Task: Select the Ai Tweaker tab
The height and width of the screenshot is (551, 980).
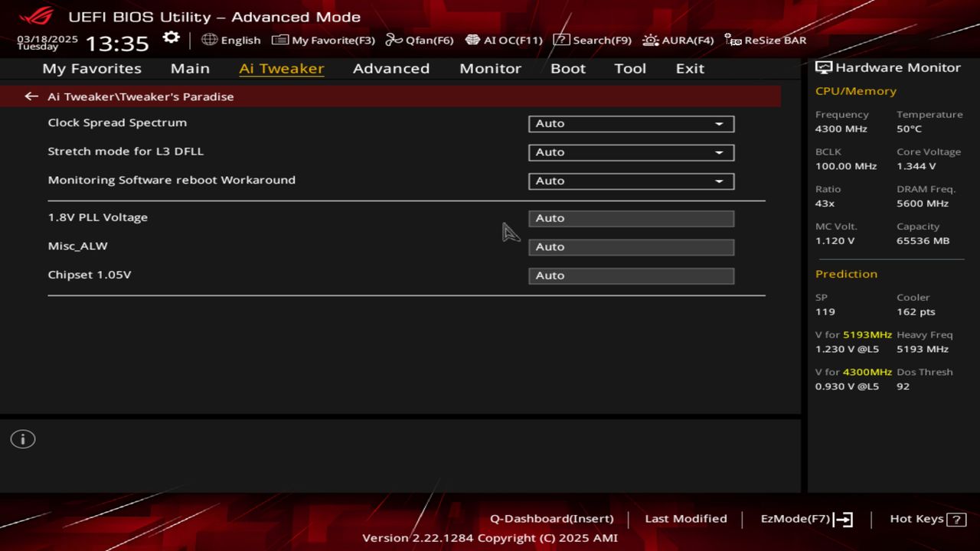Action: click(282, 68)
